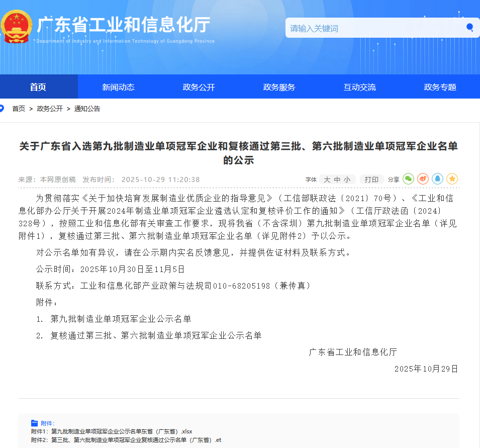This screenshot has width=480, height=448.
Task: Focus the keyword search input field
Action: [372, 28]
